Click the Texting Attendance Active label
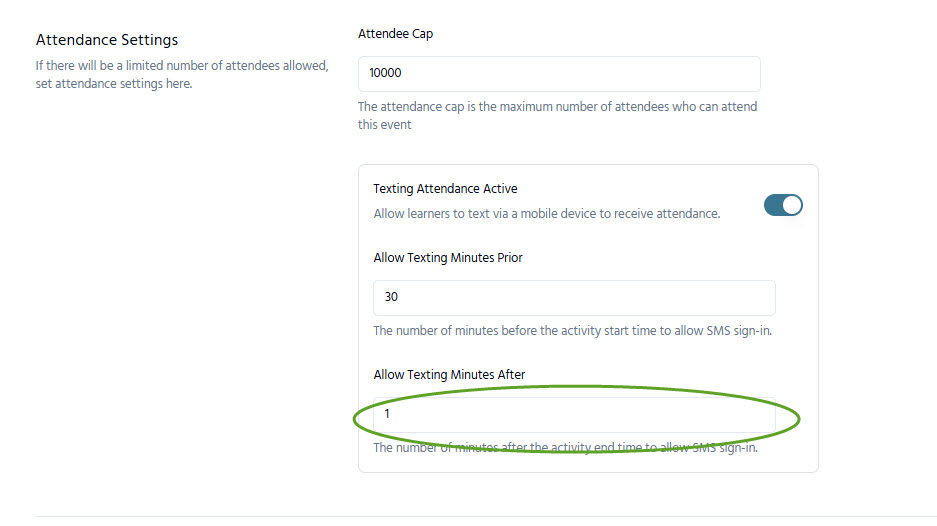This screenshot has width=937, height=526. click(x=445, y=188)
